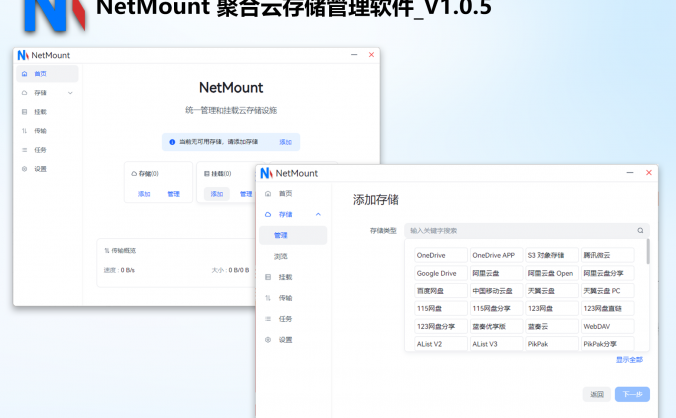The height and width of the screenshot is (418, 676).
Task: Click the 显示全部 link below the storage list
Action: coord(629,359)
